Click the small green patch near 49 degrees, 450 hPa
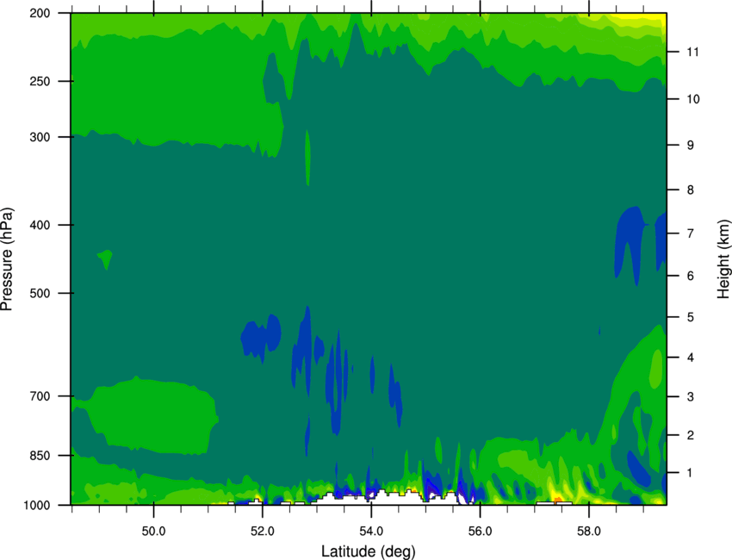 pos(106,258)
